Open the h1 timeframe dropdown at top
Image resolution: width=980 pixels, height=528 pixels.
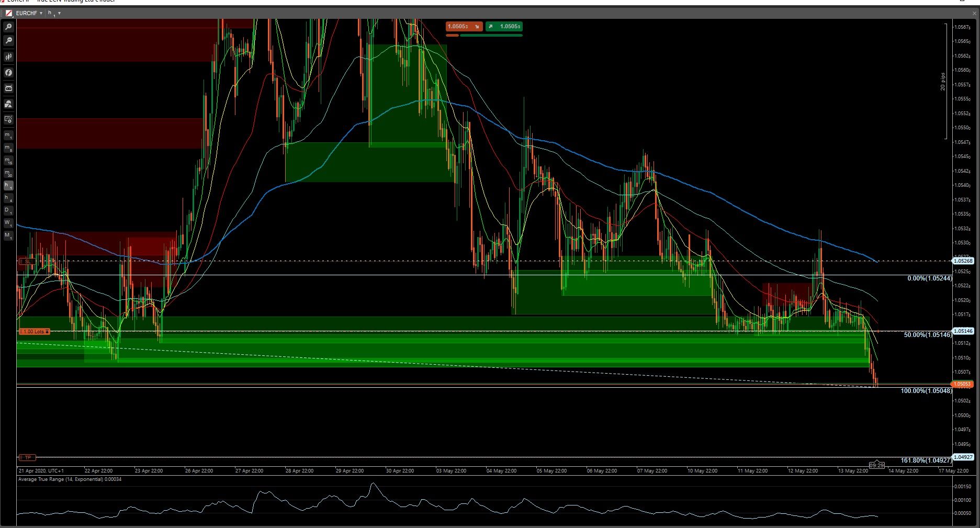[54, 13]
